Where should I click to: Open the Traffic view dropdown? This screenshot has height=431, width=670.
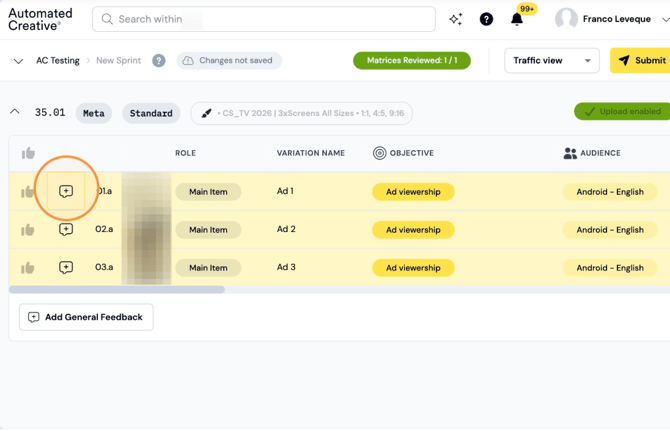tap(552, 61)
